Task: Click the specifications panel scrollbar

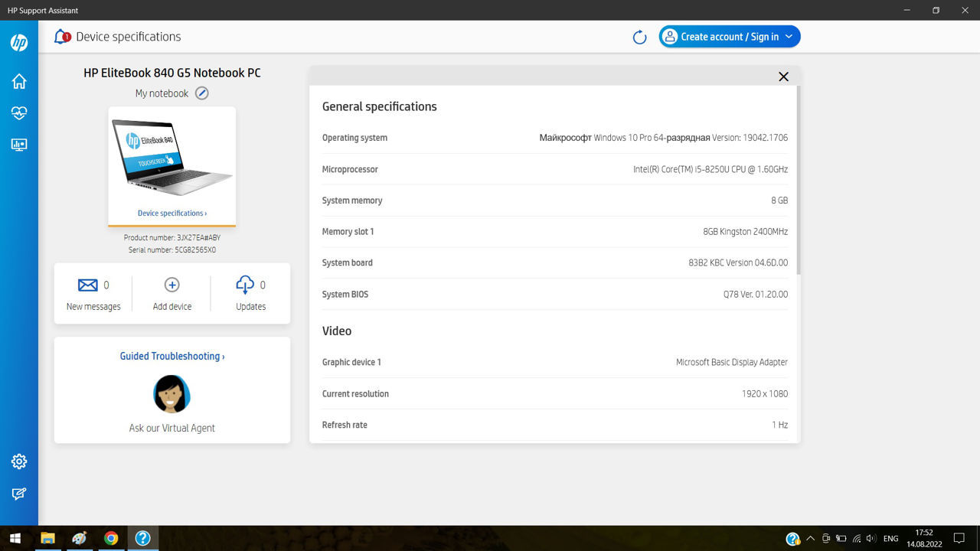Action: (x=798, y=180)
